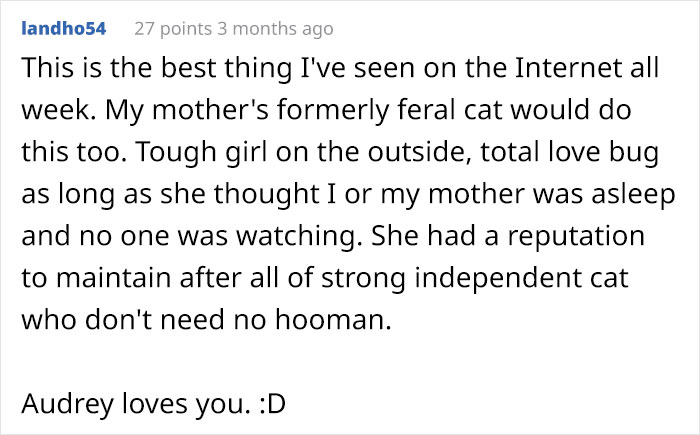Click the "Audrey loves you" closing line

click(133, 404)
